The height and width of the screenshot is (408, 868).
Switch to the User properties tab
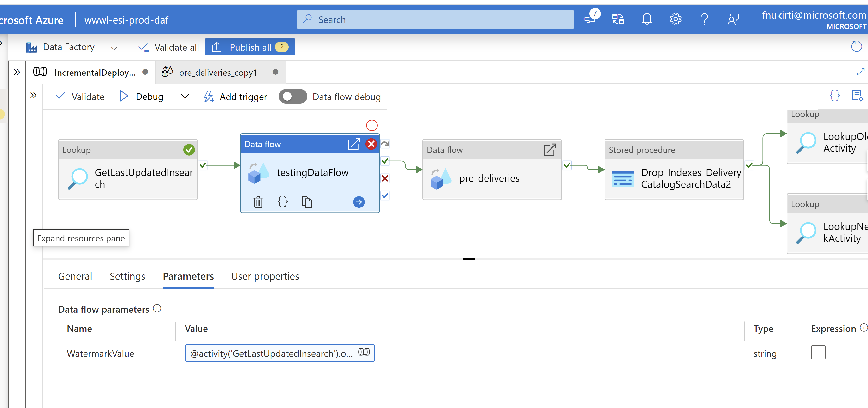265,276
